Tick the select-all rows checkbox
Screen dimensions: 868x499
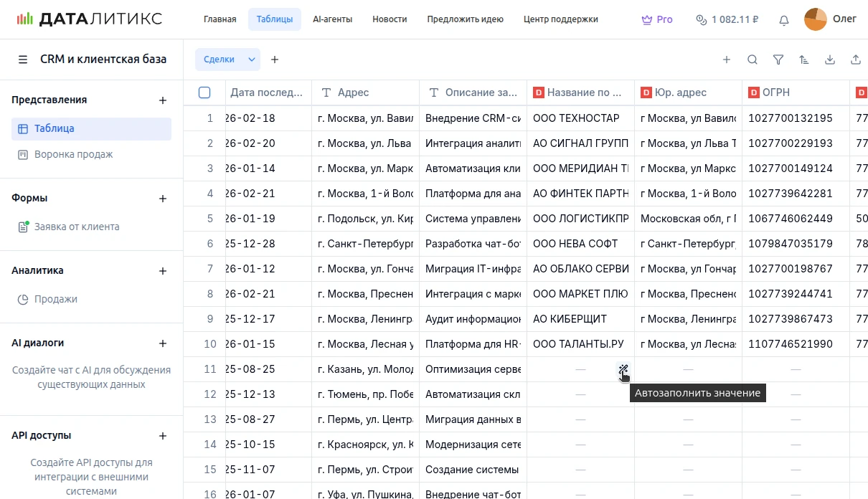click(x=204, y=92)
